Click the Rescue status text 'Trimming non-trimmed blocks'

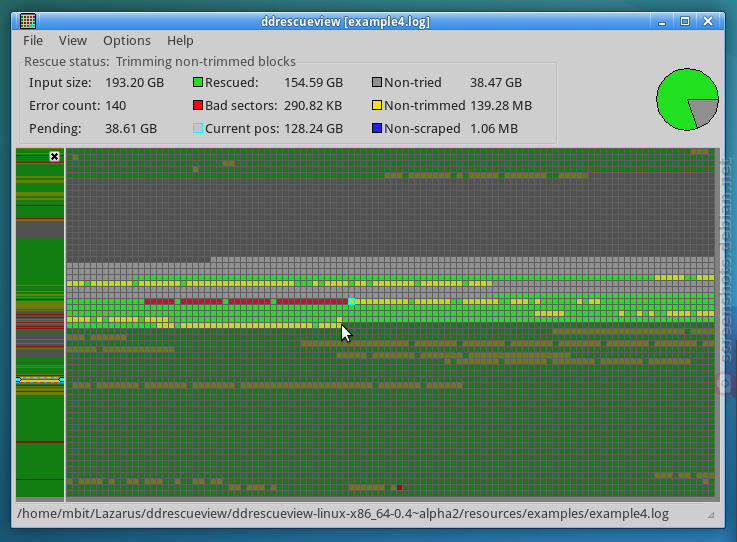(x=206, y=62)
